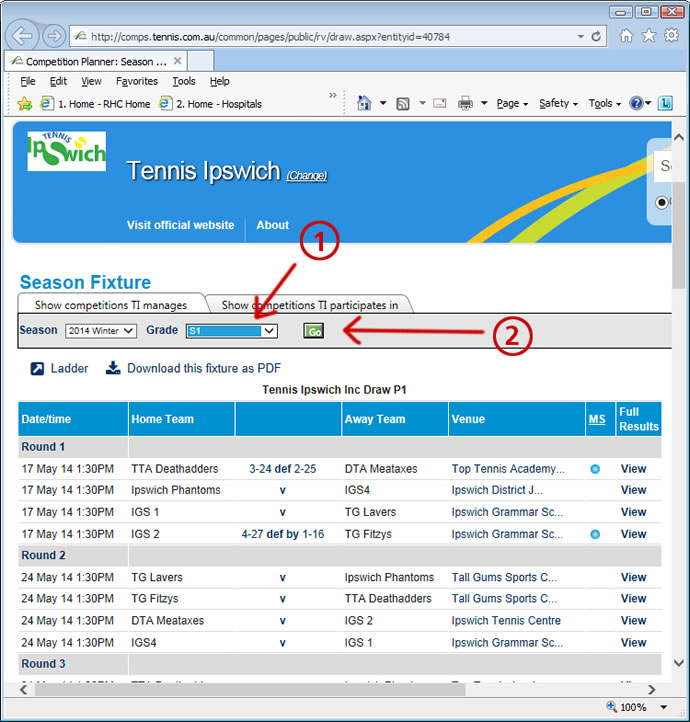
Task: View results for DTA Meataxes v IGS 2
Action: [x=633, y=621]
